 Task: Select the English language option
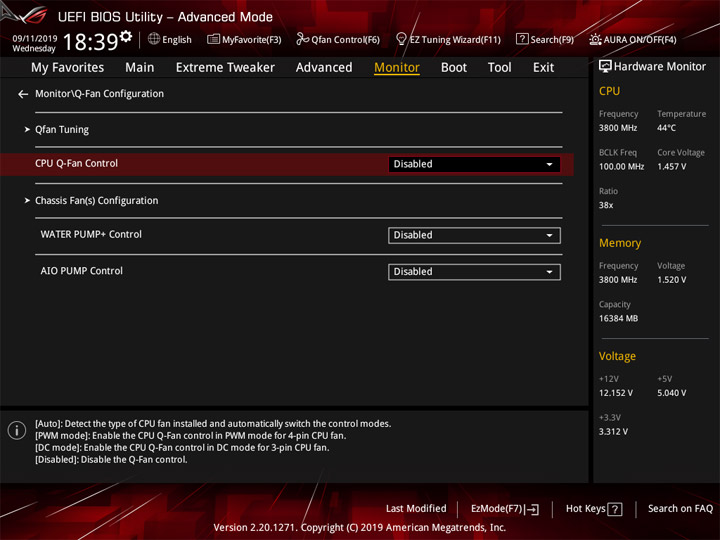[x=177, y=40]
